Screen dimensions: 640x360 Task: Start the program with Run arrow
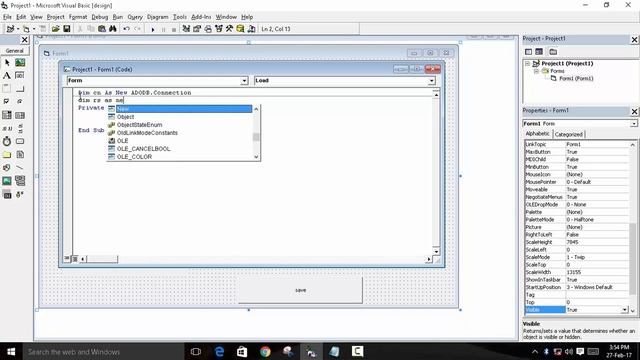point(153,29)
